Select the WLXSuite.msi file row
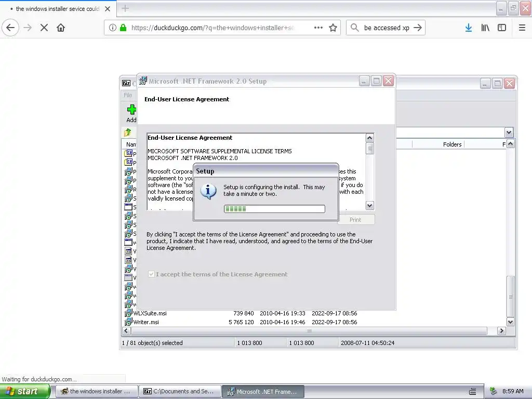 point(241,313)
